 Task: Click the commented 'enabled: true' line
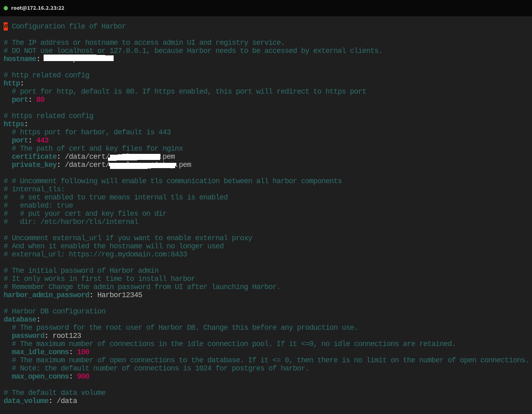[46, 206]
